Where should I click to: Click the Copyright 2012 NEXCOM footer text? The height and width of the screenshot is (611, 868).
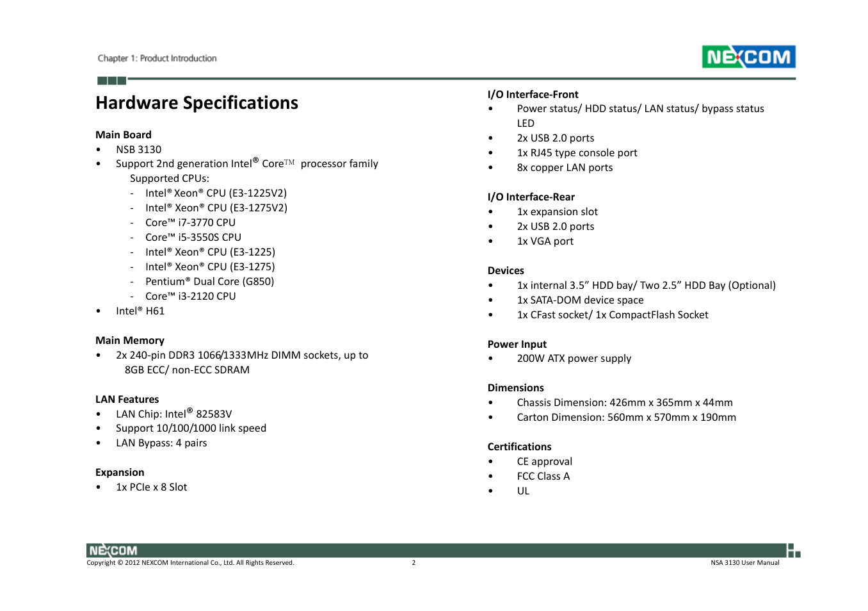[190, 563]
